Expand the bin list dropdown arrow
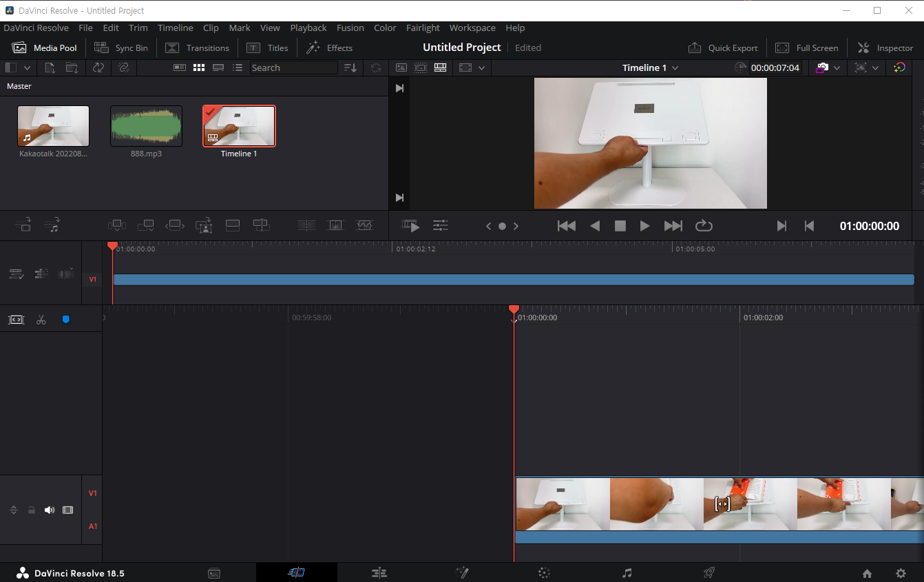The height and width of the screenshot is (582, 924). [27, 67]
